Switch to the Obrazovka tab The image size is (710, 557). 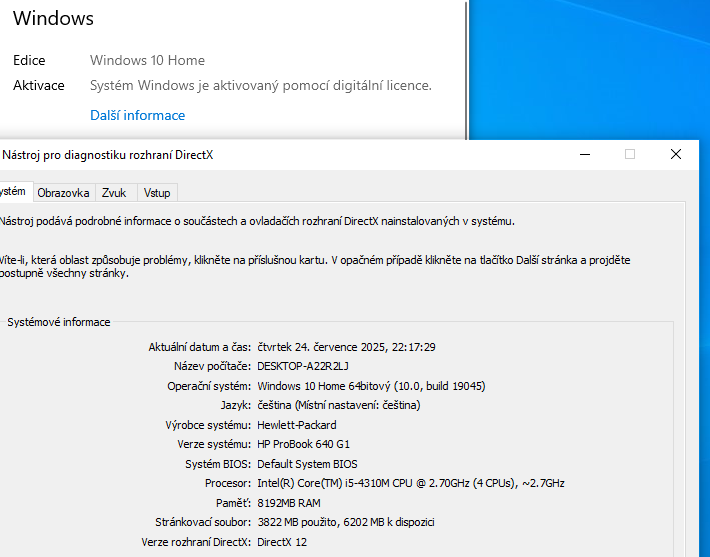coord(63,193)
